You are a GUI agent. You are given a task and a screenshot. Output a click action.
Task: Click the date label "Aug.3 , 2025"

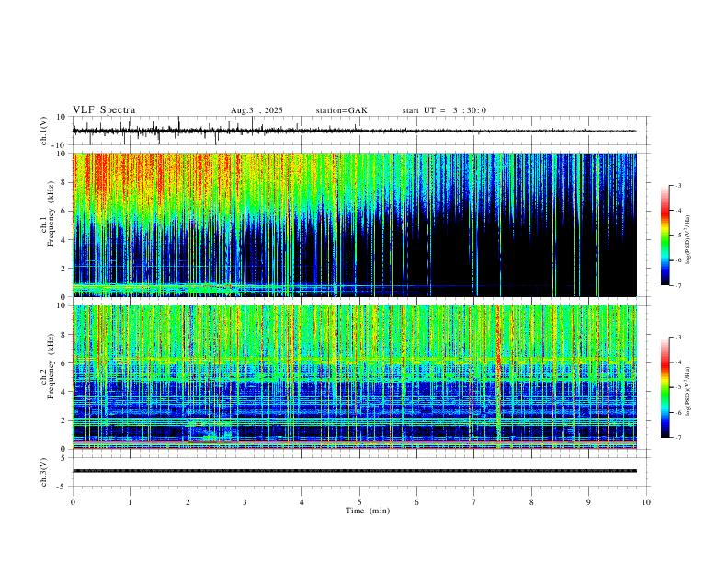click(256, 110)
